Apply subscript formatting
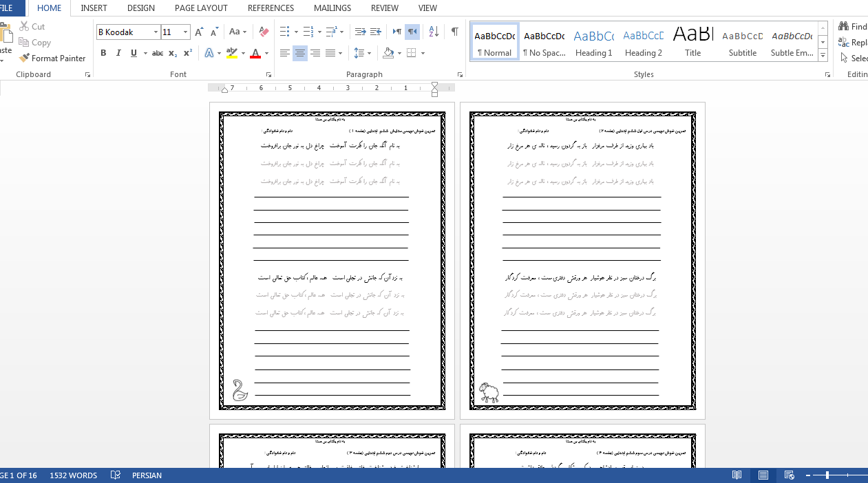Viewport: 868px width, 483px height. coord(173,53)
